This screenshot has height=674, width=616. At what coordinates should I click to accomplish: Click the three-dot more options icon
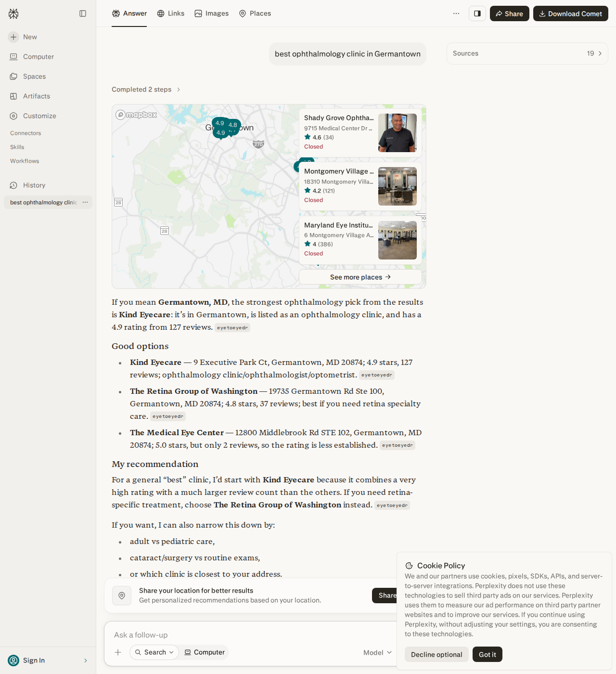click(x=456, y=13)
